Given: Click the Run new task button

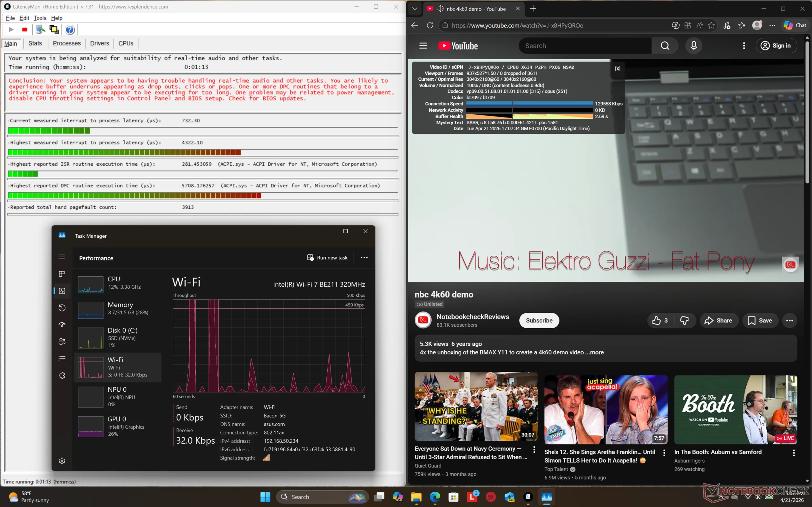Looking at the screenshot, I should [x=327, y=258].
